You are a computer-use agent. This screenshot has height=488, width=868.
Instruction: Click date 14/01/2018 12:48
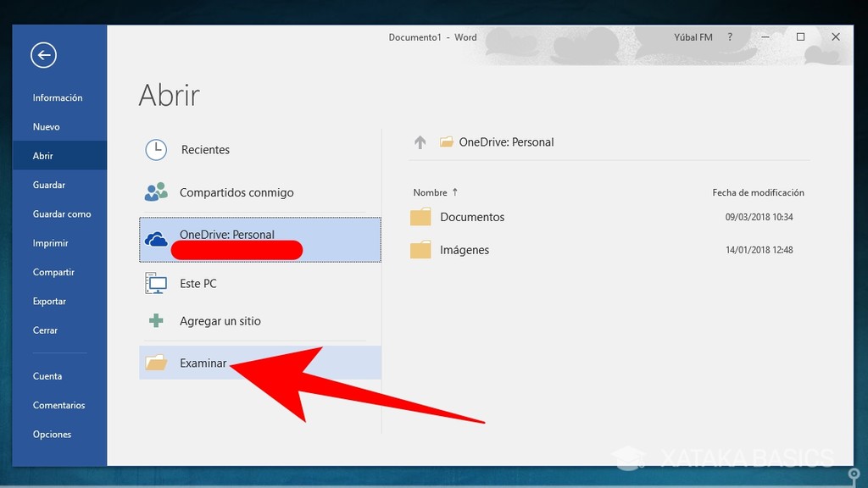click(759, 250)
